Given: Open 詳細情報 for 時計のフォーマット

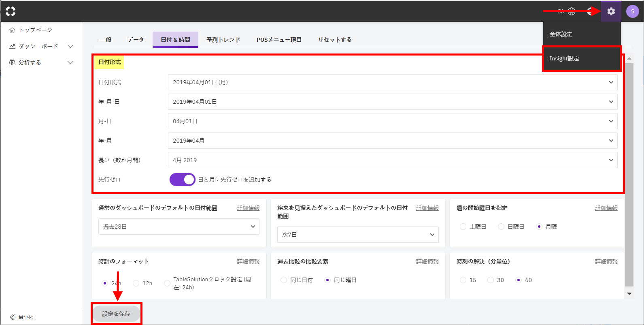Looking at the screenshot, I should pos(248,261).
